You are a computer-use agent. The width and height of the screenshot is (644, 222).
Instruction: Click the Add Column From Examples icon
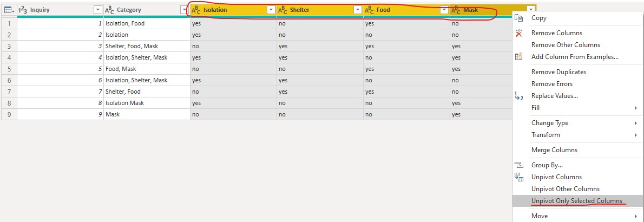(519, 57)
